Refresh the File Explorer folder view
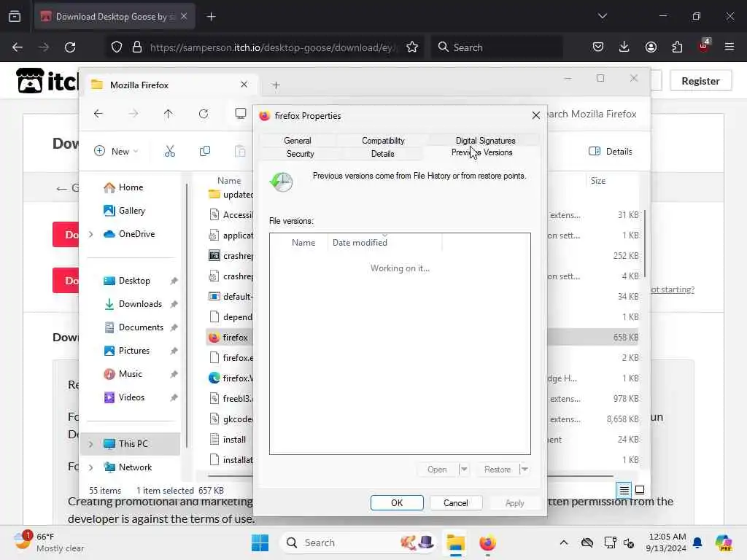 pyautogui.click(x=204, y=114)
